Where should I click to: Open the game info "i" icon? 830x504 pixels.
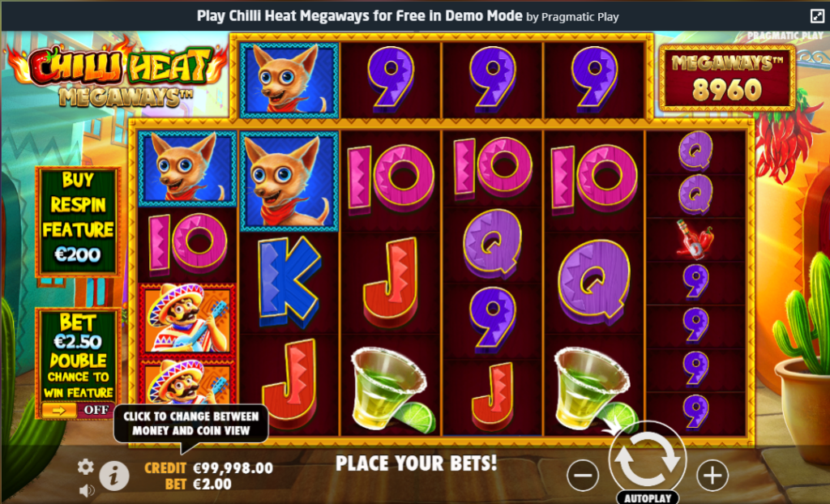tap(113, 476)
